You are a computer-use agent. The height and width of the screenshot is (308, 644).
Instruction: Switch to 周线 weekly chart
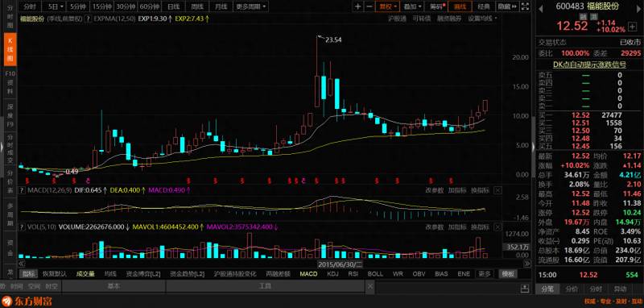coord(197,6)
